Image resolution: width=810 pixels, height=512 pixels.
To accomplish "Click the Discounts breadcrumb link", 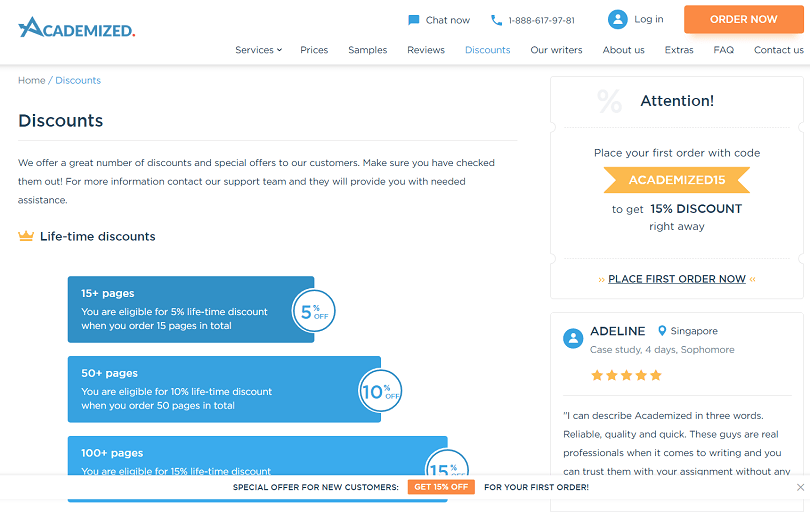I will point(78,81).
